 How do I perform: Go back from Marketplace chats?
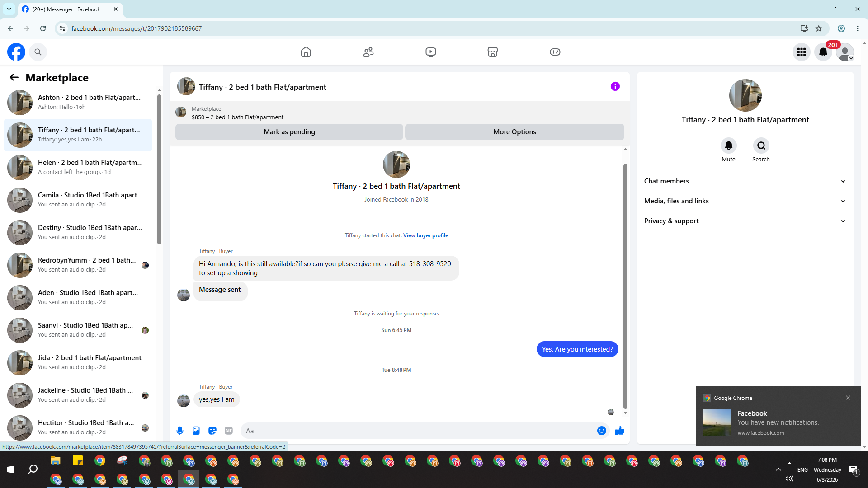click(14, 77)
